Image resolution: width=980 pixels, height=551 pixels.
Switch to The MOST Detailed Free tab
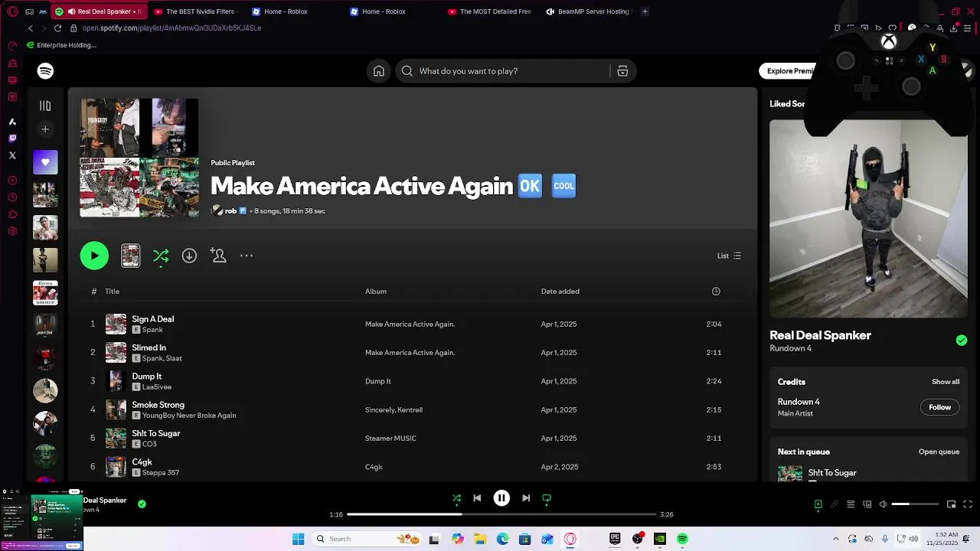coord(490,11)
